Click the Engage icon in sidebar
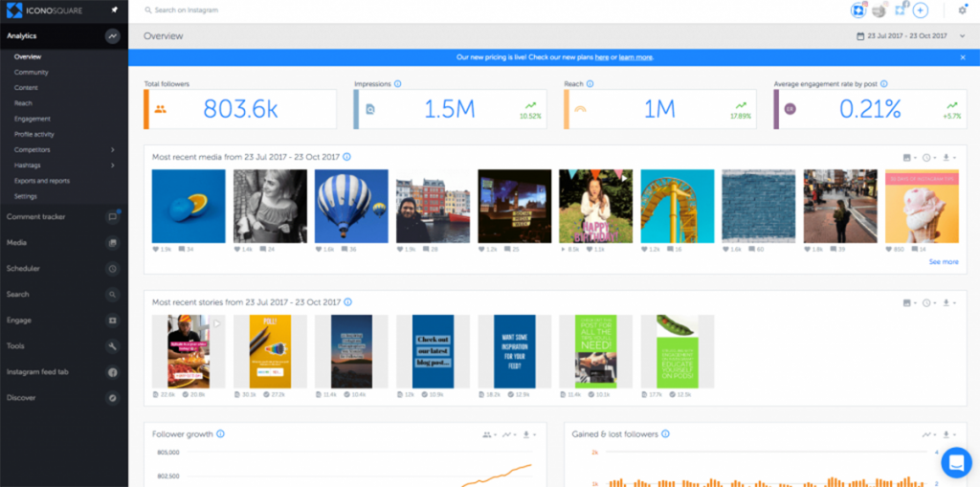The image size is (980, 487). pos(113,321)
